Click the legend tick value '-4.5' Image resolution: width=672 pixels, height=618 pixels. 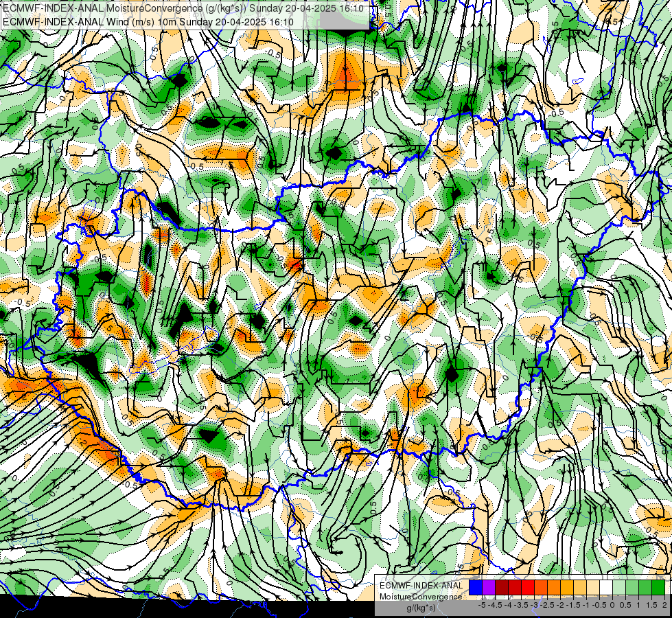pos(495,605)
